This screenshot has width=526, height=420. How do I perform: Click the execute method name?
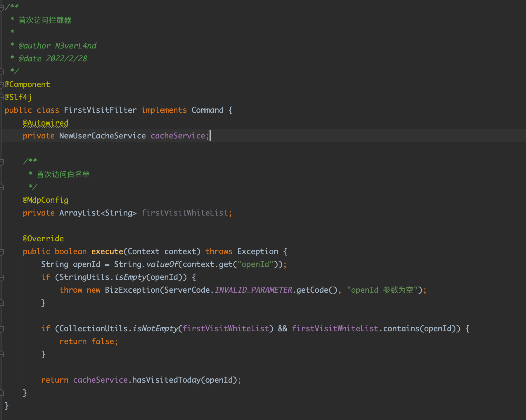tap(107, 251)
